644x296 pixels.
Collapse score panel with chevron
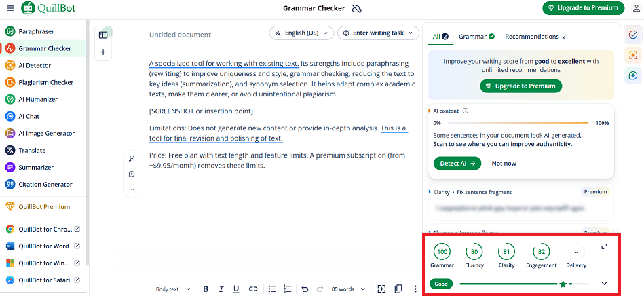coord(604,284)
